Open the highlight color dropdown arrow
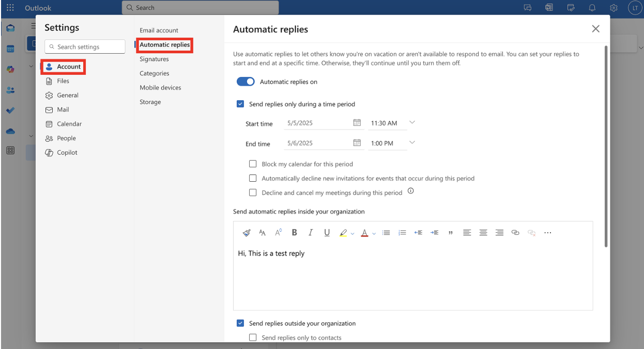 click(x=352, y=233)
